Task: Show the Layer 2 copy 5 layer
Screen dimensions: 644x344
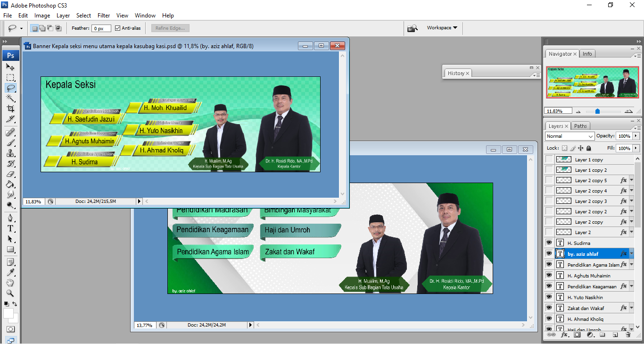Action: coord(549,180)
